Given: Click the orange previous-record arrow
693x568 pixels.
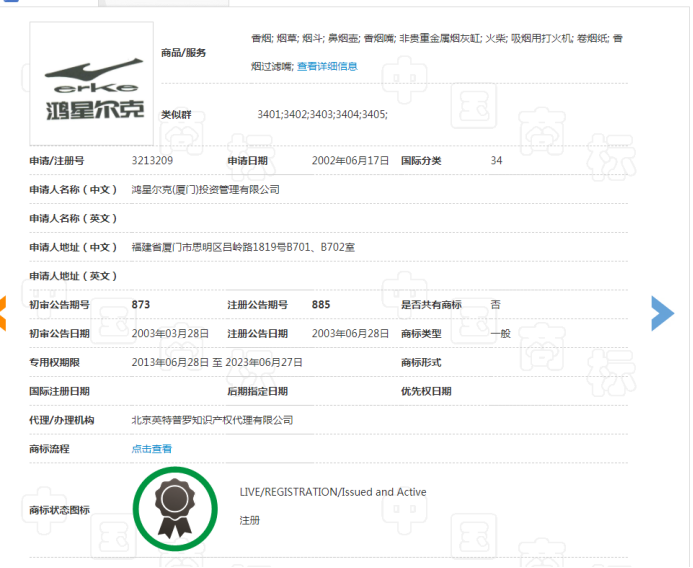Looking at the screenshot, I should point(3,314).
